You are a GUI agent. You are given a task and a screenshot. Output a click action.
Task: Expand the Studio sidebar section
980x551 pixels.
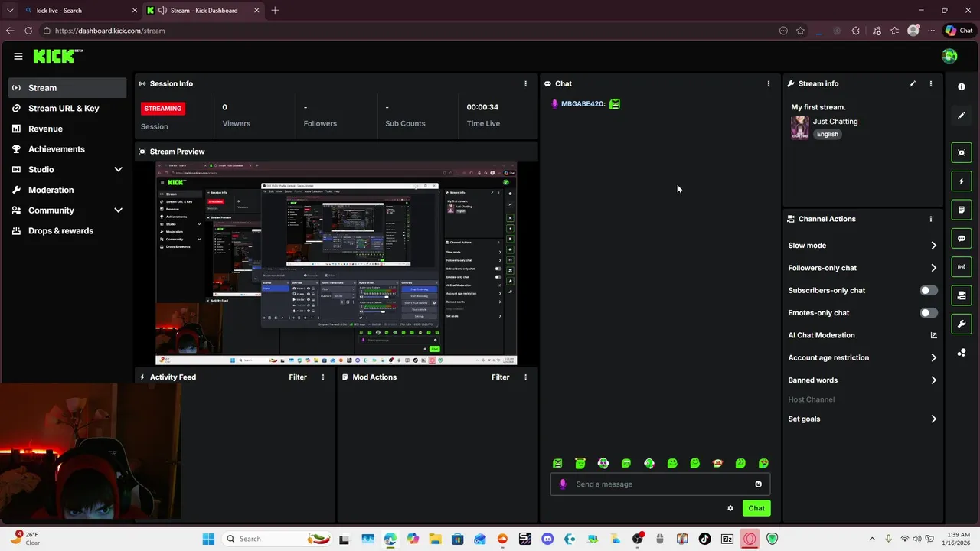point(118,169)
